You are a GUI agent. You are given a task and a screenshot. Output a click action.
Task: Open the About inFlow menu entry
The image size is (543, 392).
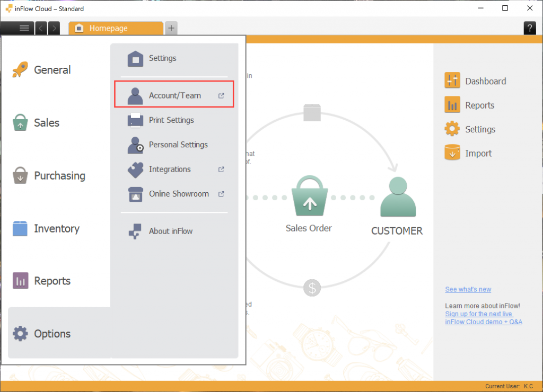(x=171, y=231)
